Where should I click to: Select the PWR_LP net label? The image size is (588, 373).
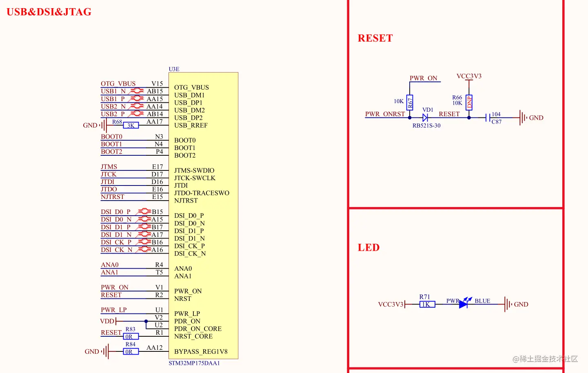(x=114, y=310)
